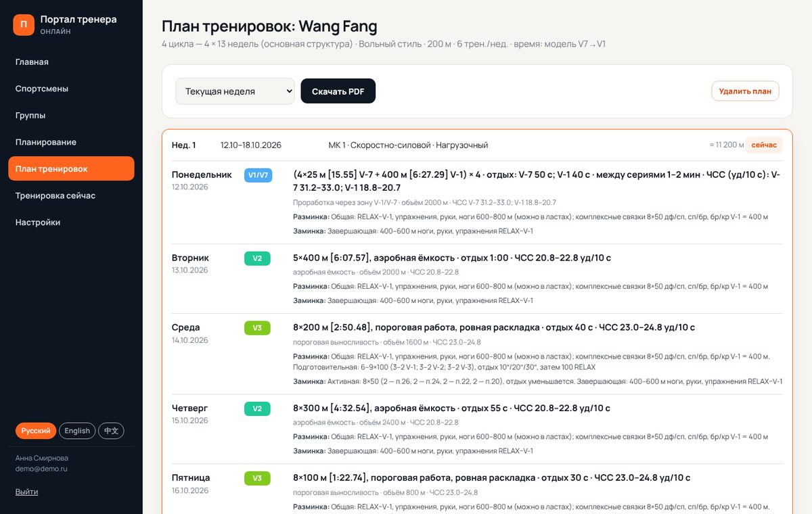Click the 4 цикла plan summary subtitle
Viewport: 812px width, 514px height.
pyautogui.click(x=384, y=44)
